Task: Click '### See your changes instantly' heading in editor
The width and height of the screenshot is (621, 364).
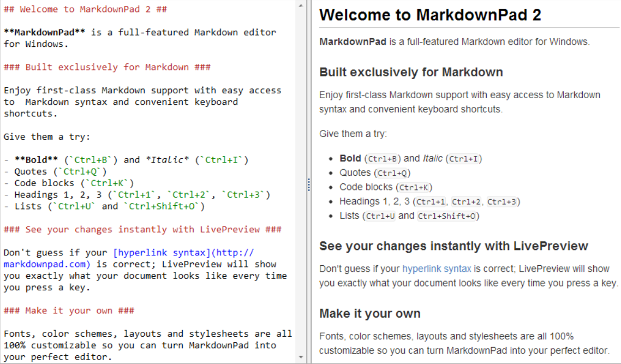Action: click(142, 229)
